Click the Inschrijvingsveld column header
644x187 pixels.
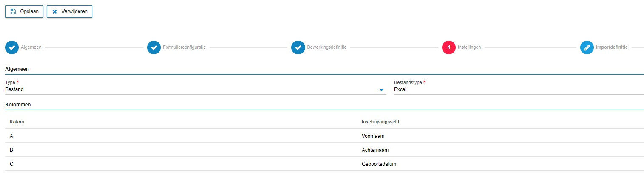pyautogui.click(x=380, y=122)
